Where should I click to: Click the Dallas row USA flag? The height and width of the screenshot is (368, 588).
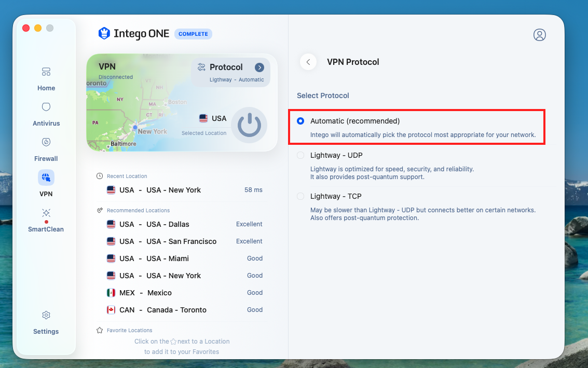coord(111,224)
